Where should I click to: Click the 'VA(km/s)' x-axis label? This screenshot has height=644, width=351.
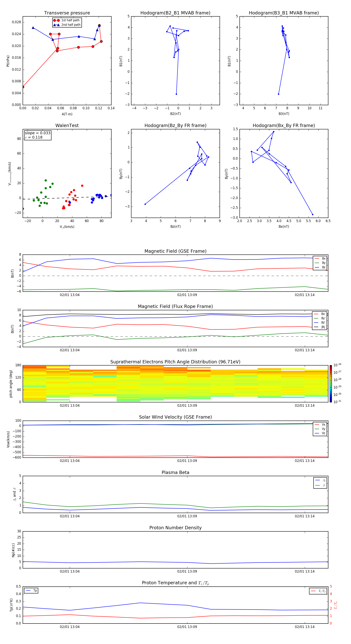point(67,227)
